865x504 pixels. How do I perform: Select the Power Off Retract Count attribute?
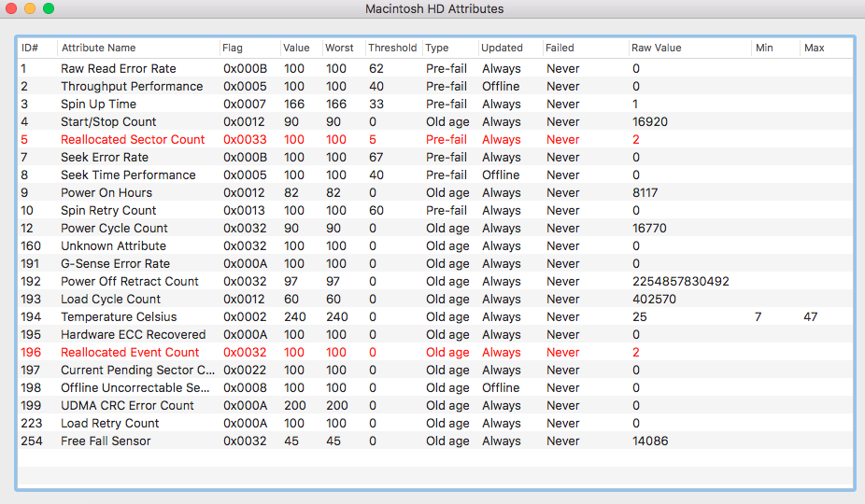pyautogui.click(x=436, y=281)
